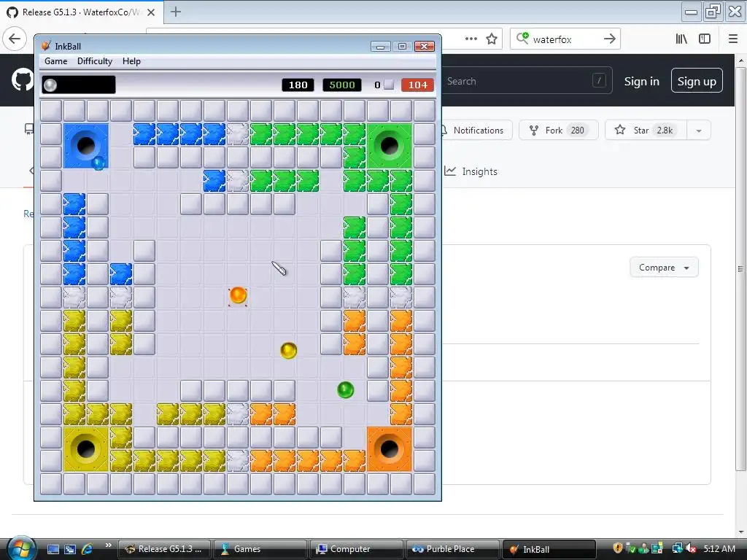Click the blue ball near the blue hole

pyautogui.click(x=98, y=163)
